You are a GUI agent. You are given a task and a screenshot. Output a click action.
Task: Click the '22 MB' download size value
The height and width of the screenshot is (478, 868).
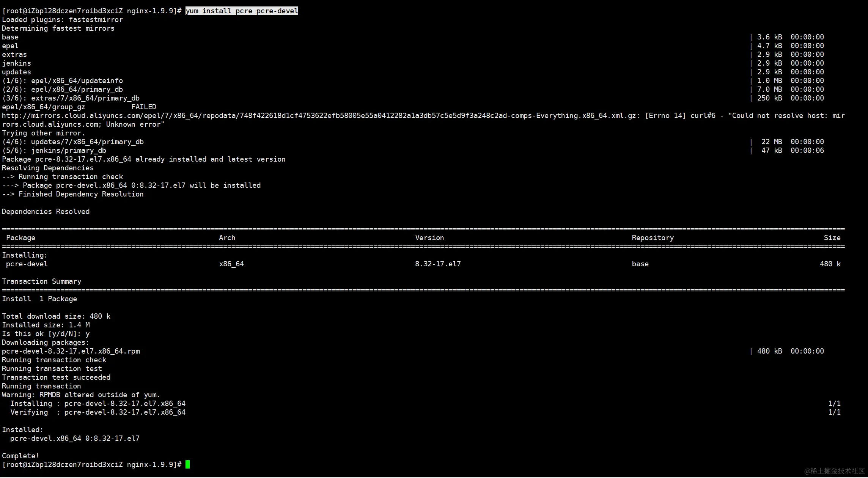pyautogui.click(x=772, y=142)
